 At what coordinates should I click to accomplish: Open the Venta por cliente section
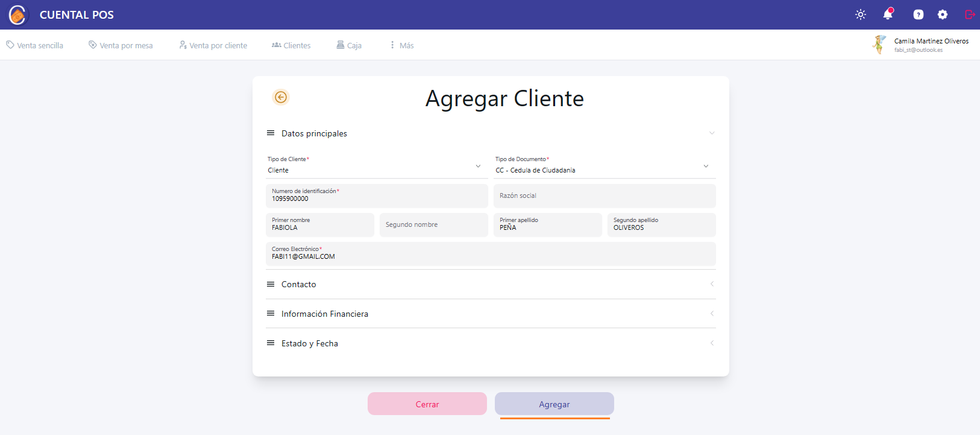213,45
